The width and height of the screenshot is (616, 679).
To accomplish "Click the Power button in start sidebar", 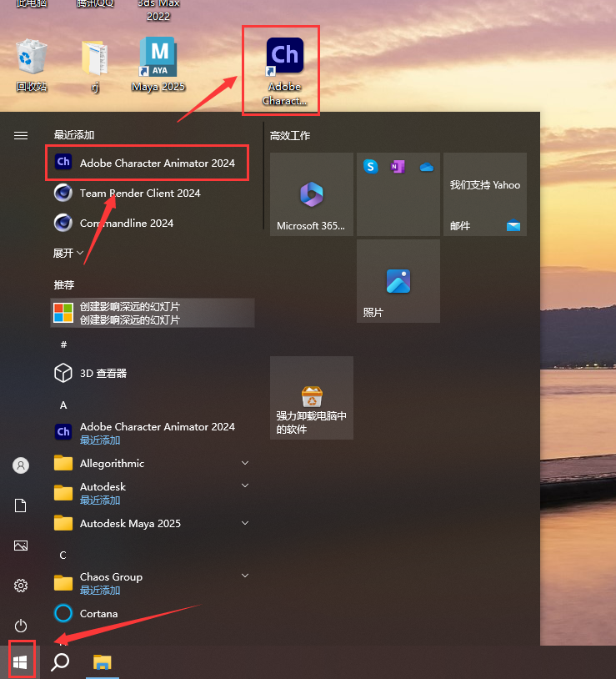I will click(21, 626).
